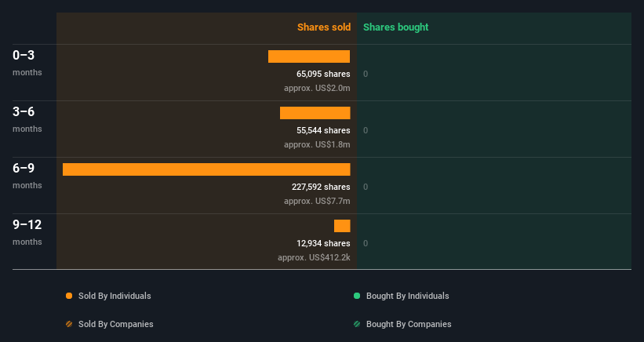Click the small 9–12 months sold bar
The image size is (644, 342).
click(x=342, y=226)
